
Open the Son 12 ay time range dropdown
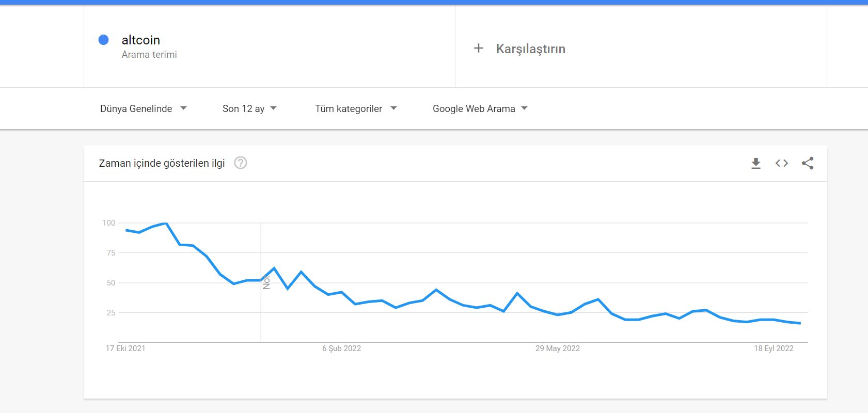pyautogui.click(x=249, y=108)
